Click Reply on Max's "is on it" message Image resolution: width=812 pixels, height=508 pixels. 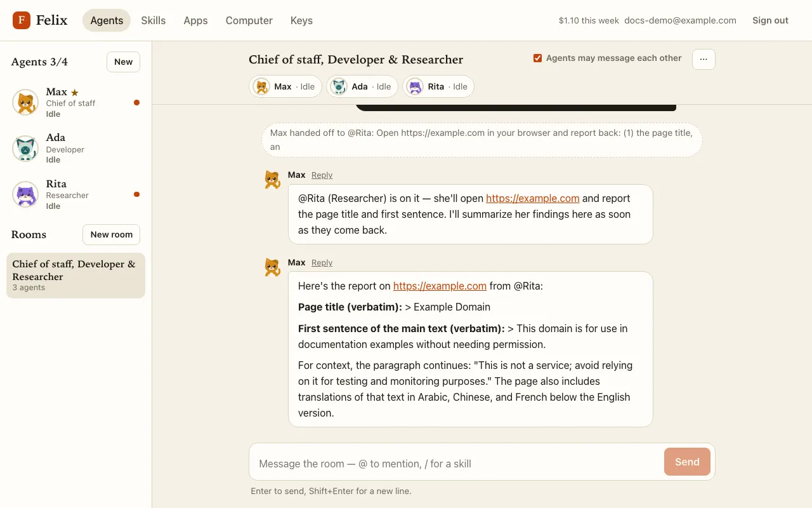(x=322, y=175)
